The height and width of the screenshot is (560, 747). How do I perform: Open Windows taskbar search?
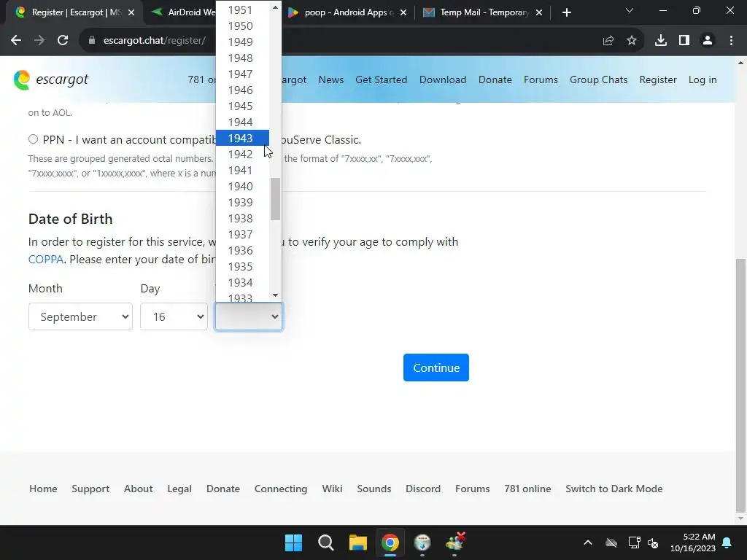326,542
